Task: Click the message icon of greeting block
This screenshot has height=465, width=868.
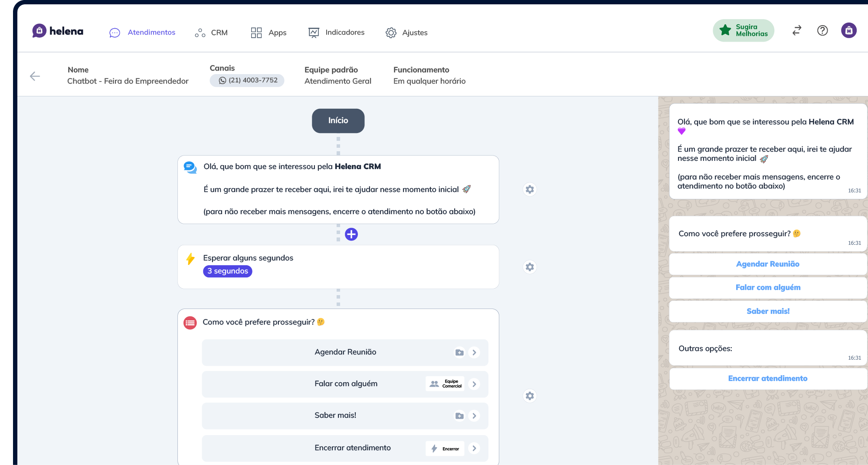Action: [190, 168]
